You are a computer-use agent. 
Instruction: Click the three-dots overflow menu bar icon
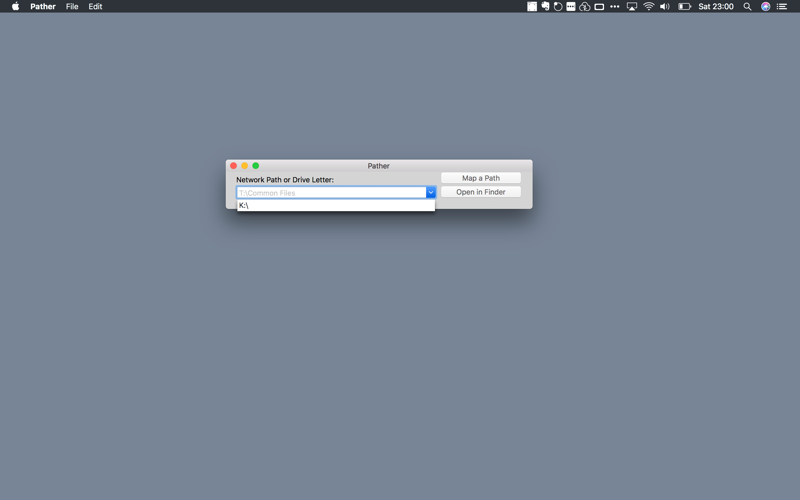(x=615, y=7)
